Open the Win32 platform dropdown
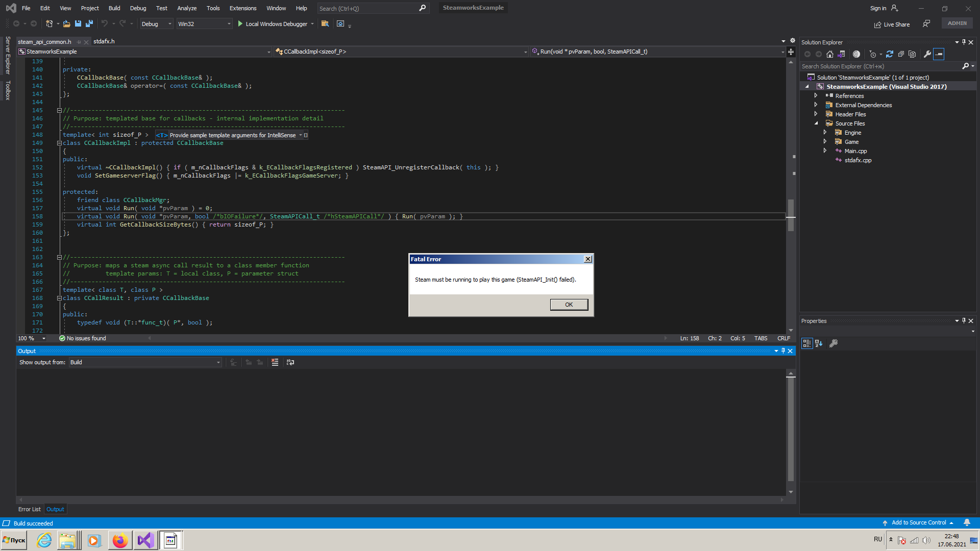This screenshot has height=551, width=980. point(204,24)
